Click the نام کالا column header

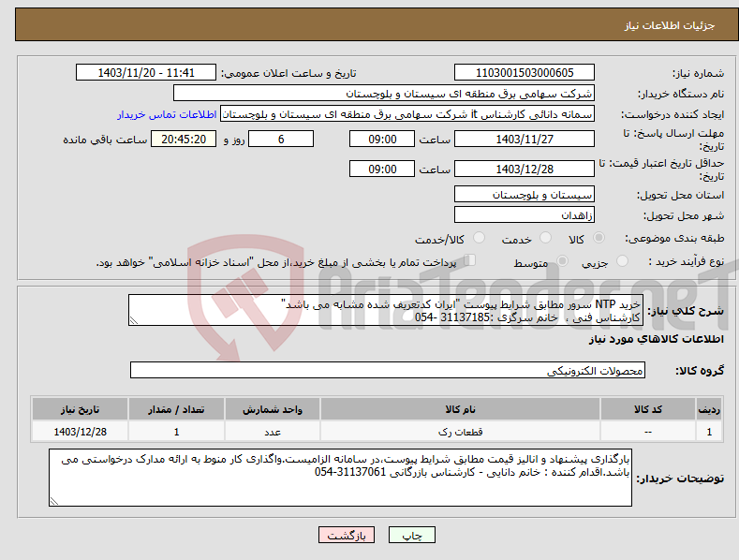click(460, 409)
